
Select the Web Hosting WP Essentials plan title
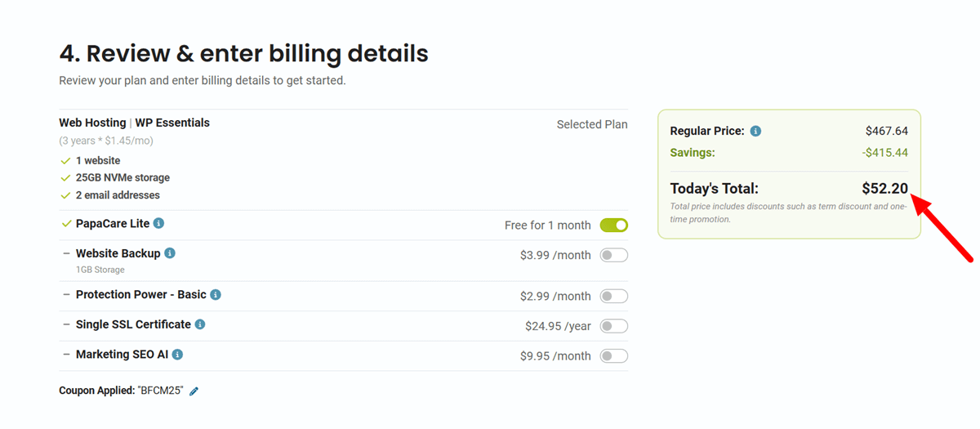(x=134, y=123)
